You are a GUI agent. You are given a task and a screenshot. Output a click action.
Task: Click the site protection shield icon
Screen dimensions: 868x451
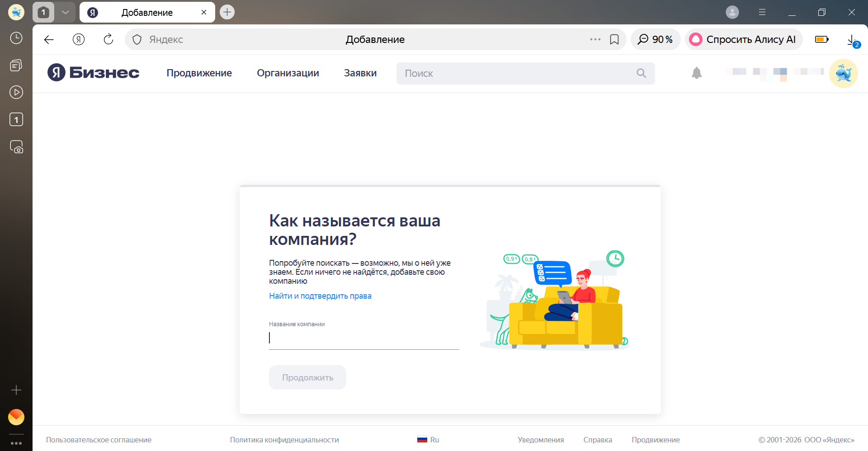pyautogui.click(x=137, y=39)
